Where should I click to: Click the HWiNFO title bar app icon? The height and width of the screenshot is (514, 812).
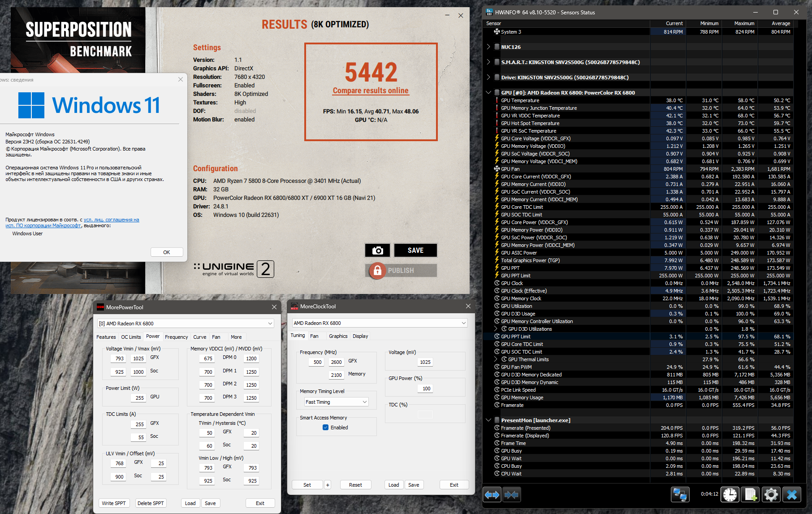[x=489, y=12]
